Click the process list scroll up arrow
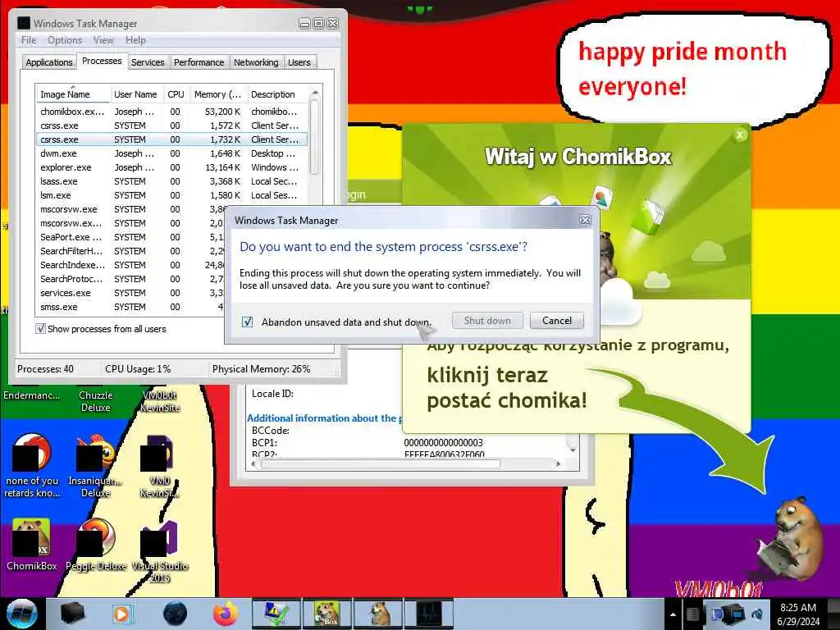Viewport: 840px width, 630px height. (315, 93)
